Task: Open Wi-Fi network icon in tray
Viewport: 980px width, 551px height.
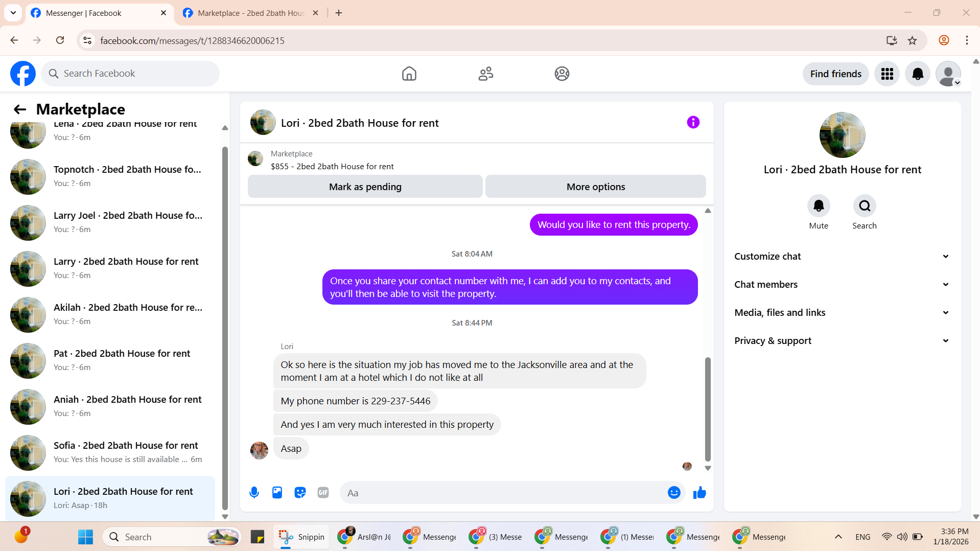Action: [886, 537]
